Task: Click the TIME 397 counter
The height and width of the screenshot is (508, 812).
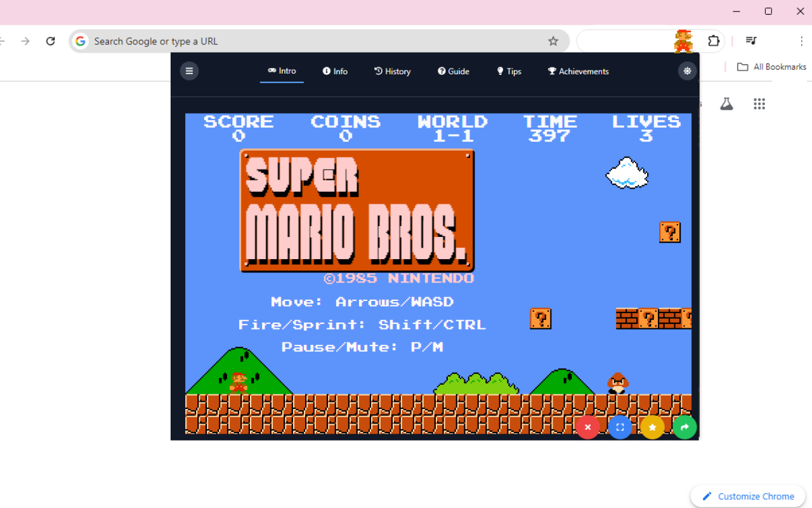Action: (550, 128)
